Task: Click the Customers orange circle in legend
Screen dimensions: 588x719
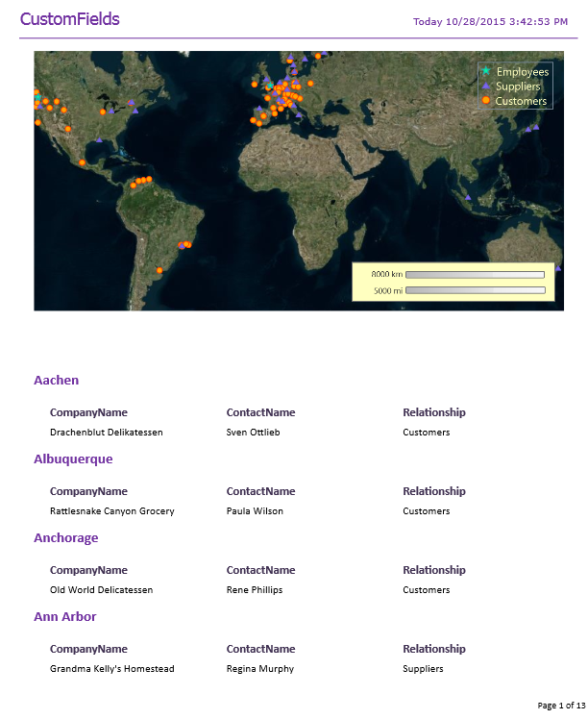Action: (x=486, y=101)
